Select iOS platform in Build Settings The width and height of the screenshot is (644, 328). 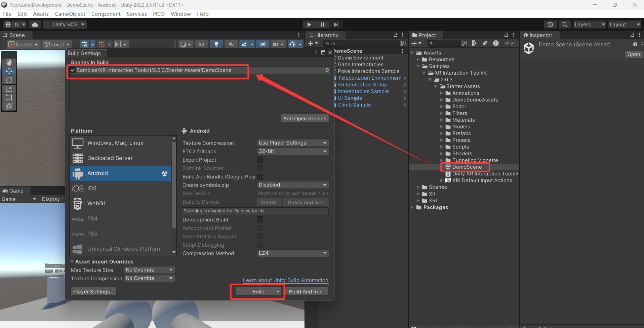click(120, 188)
